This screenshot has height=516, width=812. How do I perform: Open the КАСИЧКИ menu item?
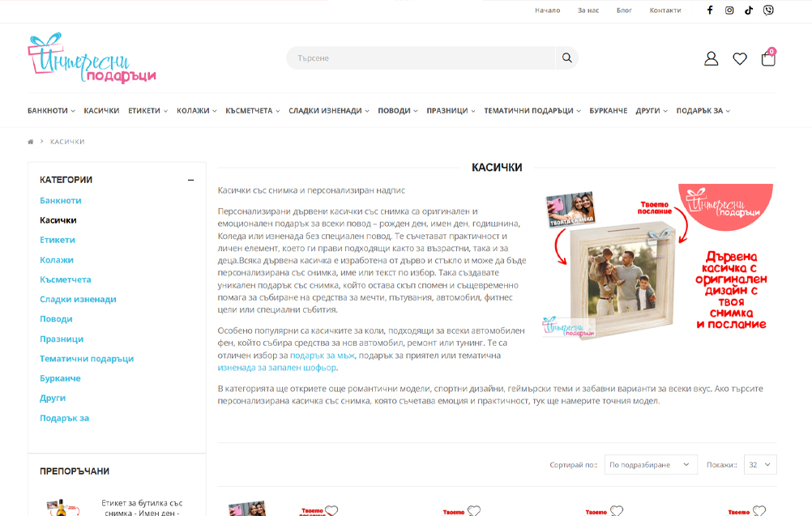point(101,111)
